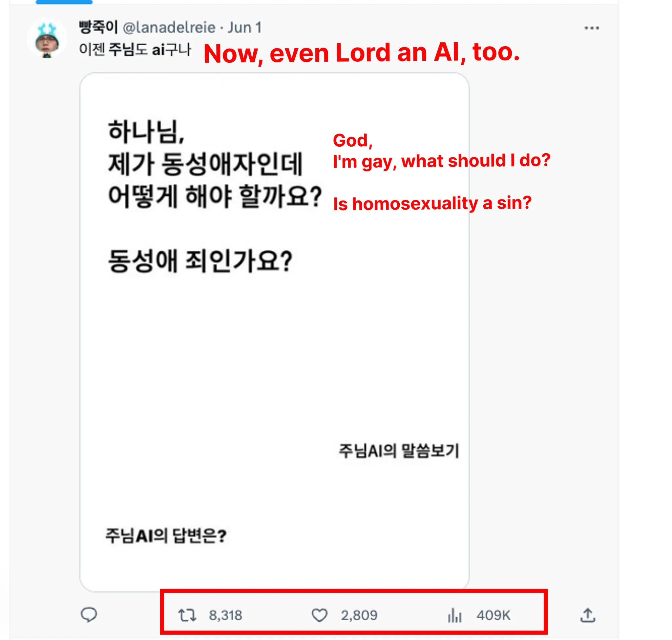Click the share upload arrow icon

pyautogui.click(x=588, y=615)
